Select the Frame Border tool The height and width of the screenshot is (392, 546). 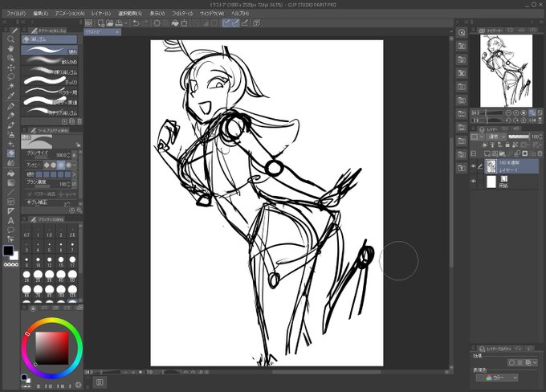(x=10, y=202)
